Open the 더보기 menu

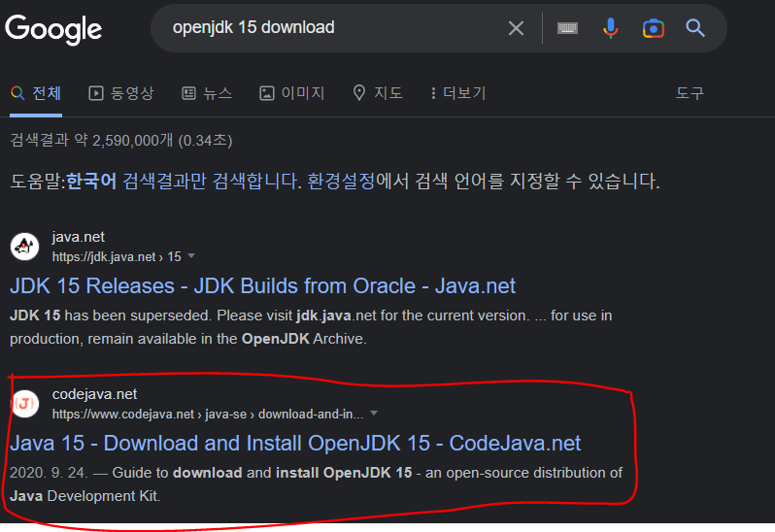[458, 93]
